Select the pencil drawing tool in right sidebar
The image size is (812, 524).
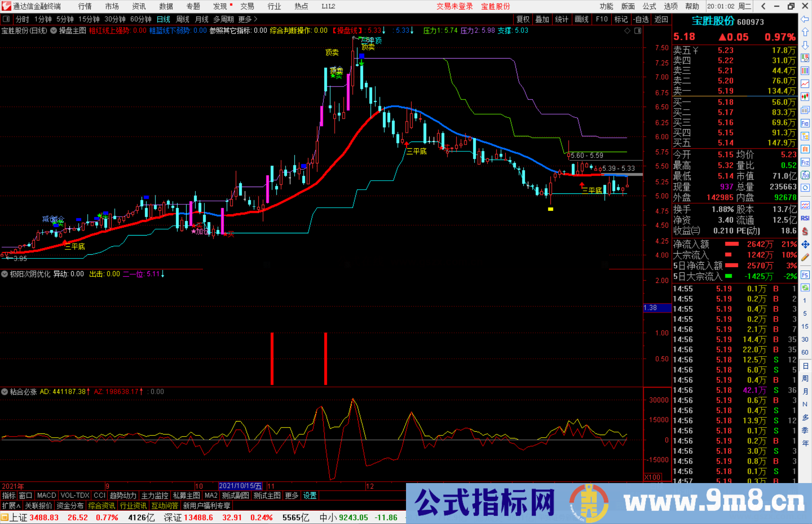[x=805, y=257]
